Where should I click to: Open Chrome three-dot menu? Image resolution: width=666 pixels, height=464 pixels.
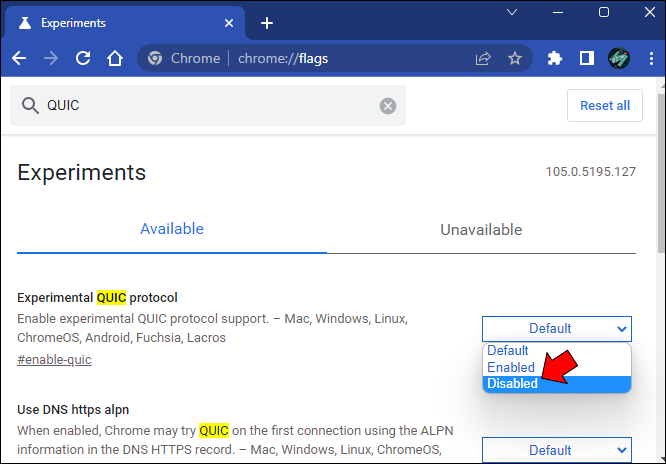pos(650,58)
